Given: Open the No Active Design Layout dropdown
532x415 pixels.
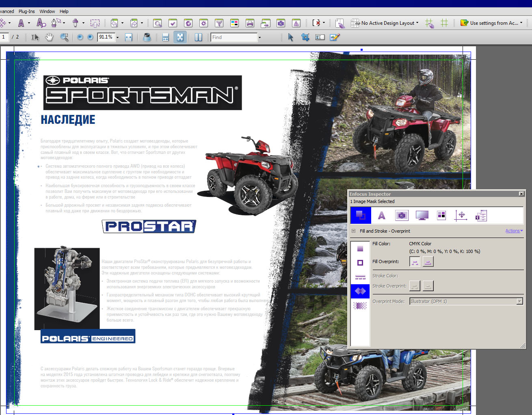Looking at the screenshot, I should click(385, 23).
